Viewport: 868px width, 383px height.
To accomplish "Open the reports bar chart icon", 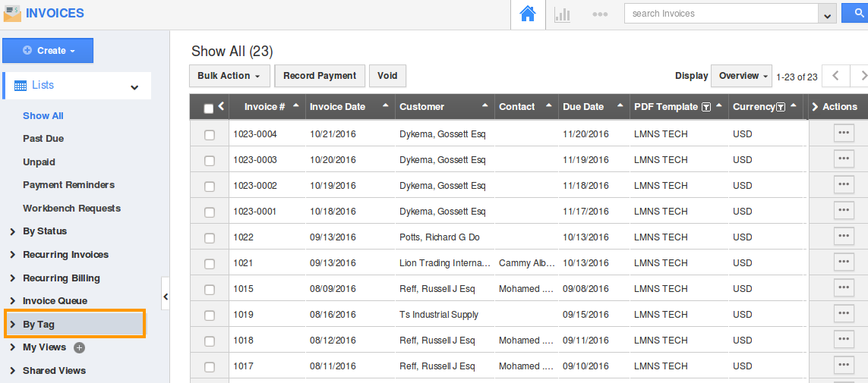I will (562, 15).
